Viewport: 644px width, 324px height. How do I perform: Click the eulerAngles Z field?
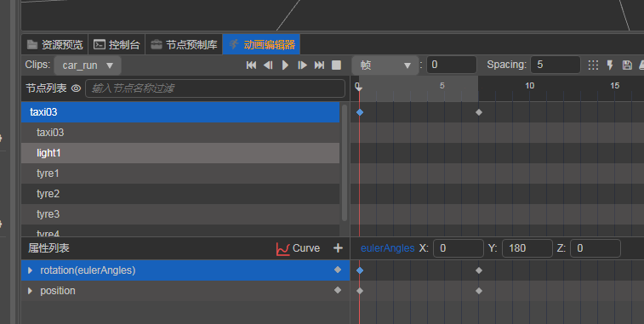[596, 248]
